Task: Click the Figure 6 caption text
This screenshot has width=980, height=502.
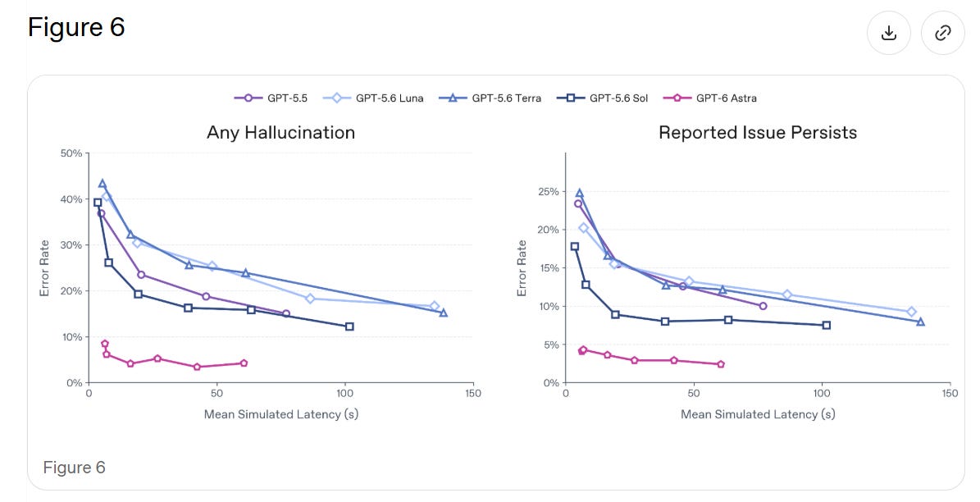Action: [x=74, y=468]
